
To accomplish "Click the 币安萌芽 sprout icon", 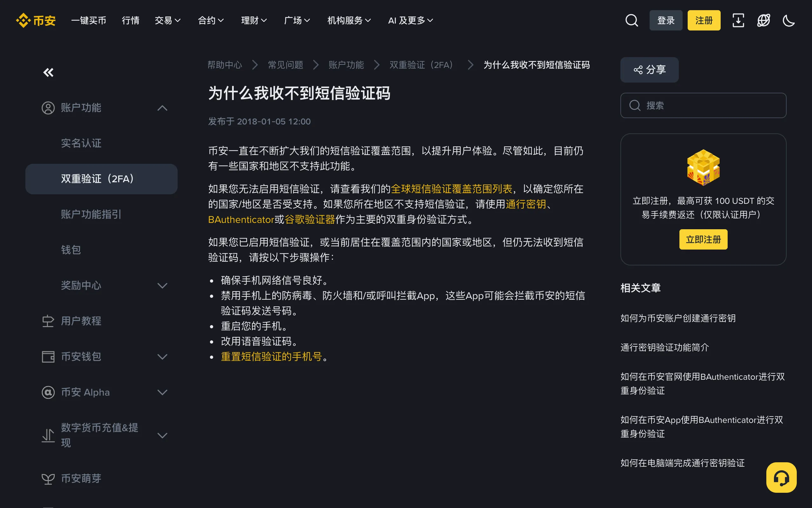I will pos(48,478).
